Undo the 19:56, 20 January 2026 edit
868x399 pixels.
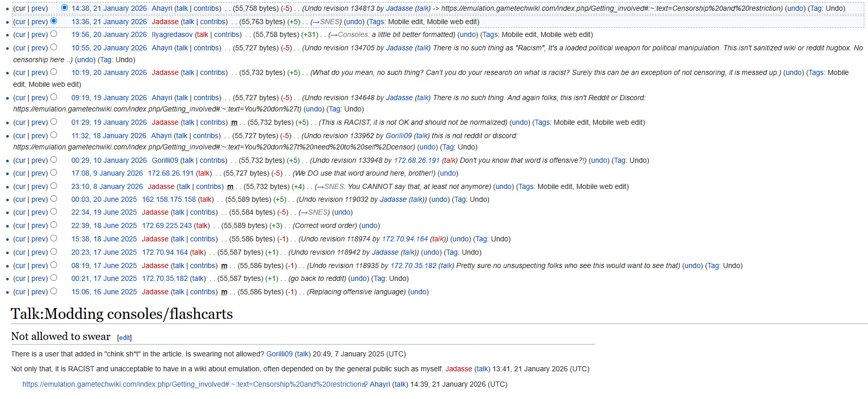468,34
